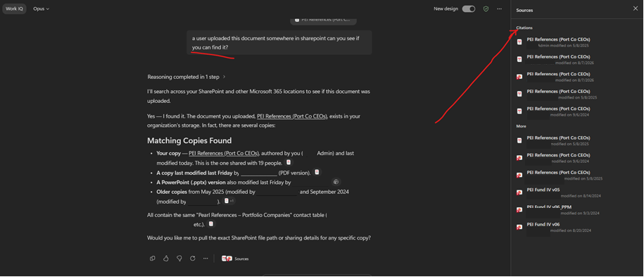
Task: Click the green shield icon in top bar
Action: (486, 8)
